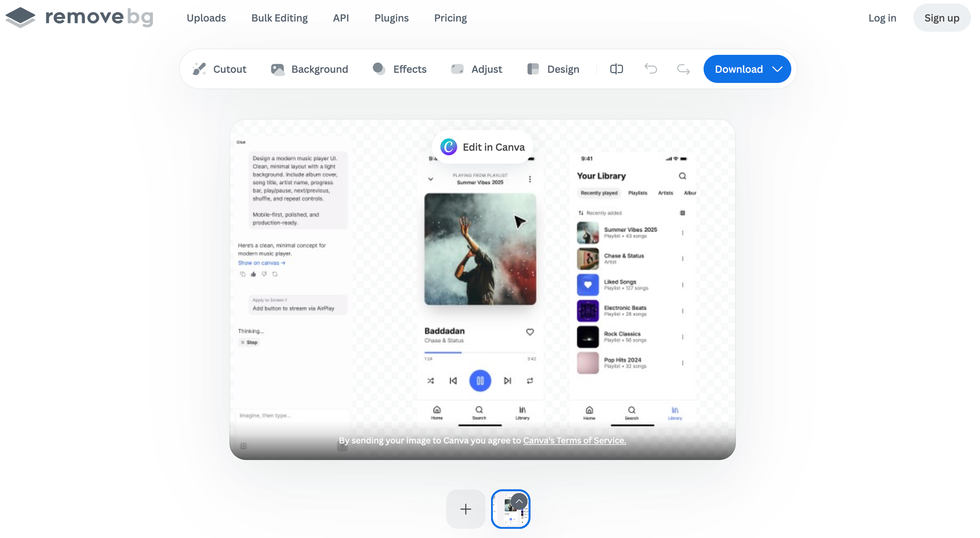Image resolution: width=980 pixels, height=538 pixels.
Task: Click the Sign up button
Action: 942,18
